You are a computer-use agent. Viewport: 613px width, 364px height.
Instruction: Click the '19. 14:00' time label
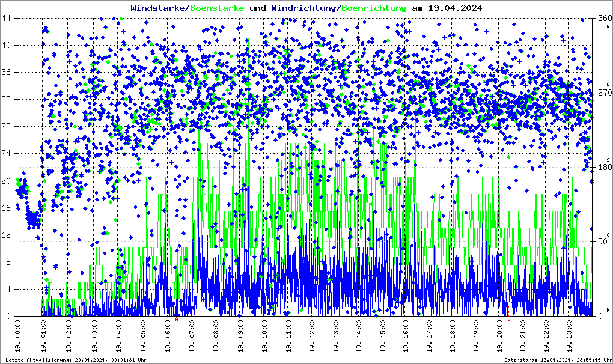(x=359, y=336)
